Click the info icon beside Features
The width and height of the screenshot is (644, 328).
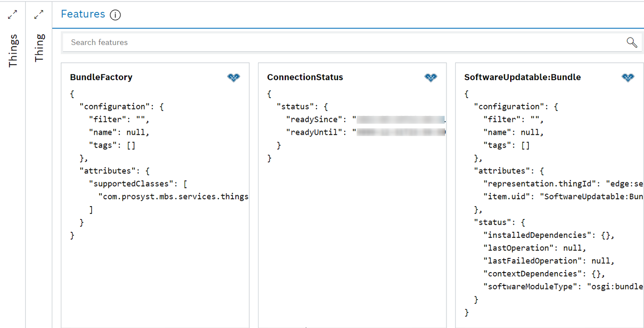[x=115, y=15]
